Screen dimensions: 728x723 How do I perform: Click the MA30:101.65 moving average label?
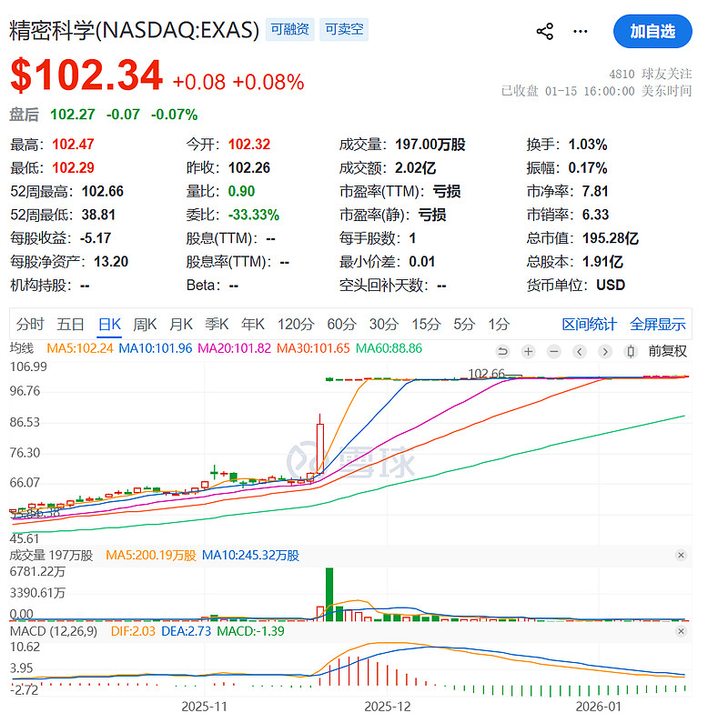coord(313,348)
